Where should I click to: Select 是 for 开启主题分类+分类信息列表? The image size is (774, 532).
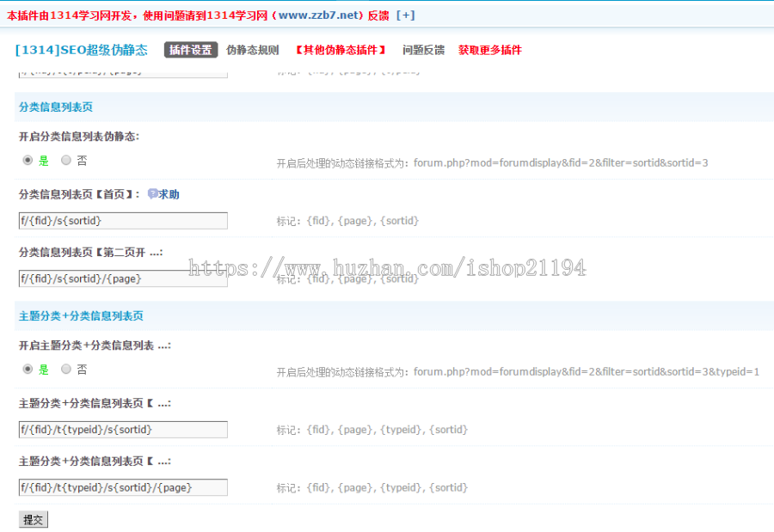pyautogui.click(x=29, y=369)
